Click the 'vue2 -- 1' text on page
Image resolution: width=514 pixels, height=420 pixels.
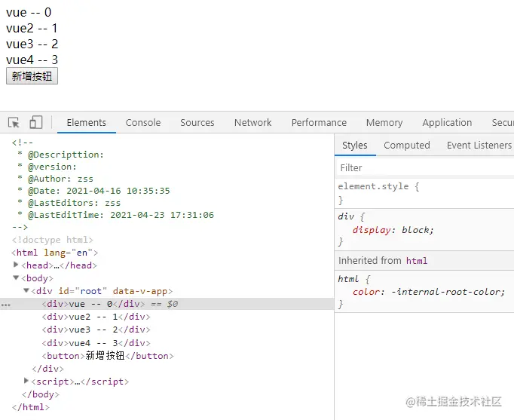[x=32, y=28]
